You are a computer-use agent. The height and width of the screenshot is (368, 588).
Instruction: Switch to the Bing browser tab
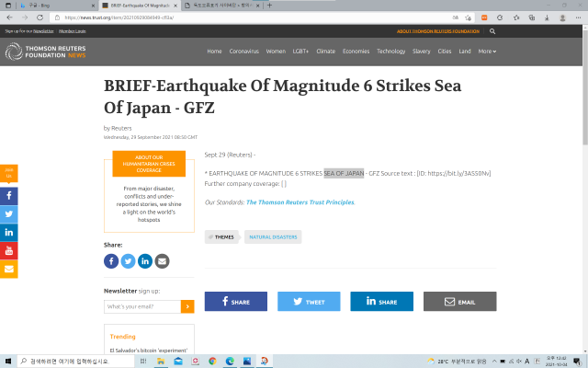46,5
